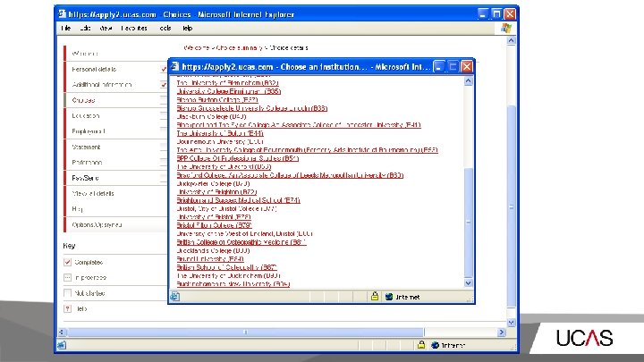Image resolution: width=644 pixels, height=362 pixels.
Task: Click the Internet Explorer page icon in the Choices window title bar
Action: pyautogui.click(x=62, y=14)
